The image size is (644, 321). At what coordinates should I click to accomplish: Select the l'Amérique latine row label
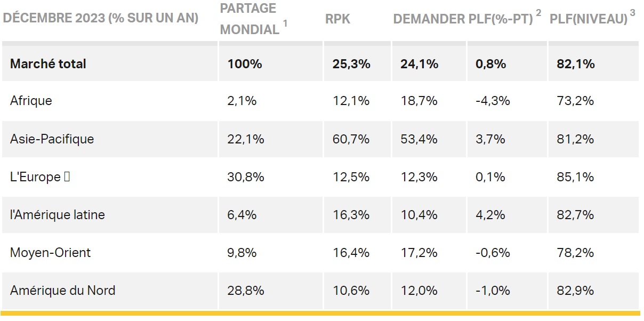pos(57,215)
